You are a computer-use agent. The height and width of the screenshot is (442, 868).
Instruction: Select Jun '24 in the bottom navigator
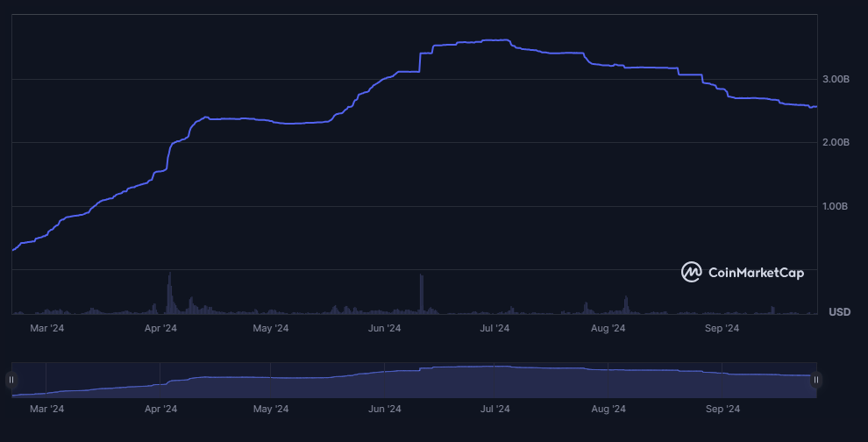385,409
